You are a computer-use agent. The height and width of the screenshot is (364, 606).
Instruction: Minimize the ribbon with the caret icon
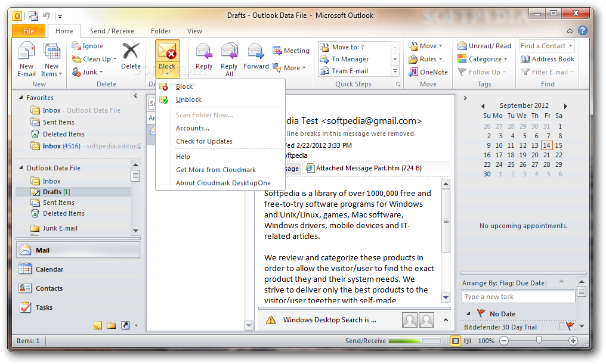click(570, 31)
